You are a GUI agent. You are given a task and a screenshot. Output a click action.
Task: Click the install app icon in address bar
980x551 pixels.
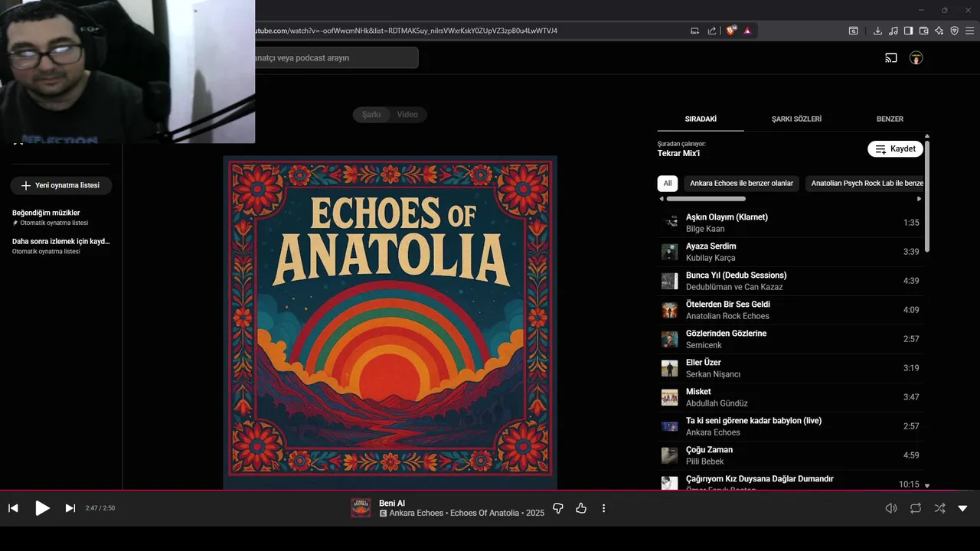pos(695,31)
